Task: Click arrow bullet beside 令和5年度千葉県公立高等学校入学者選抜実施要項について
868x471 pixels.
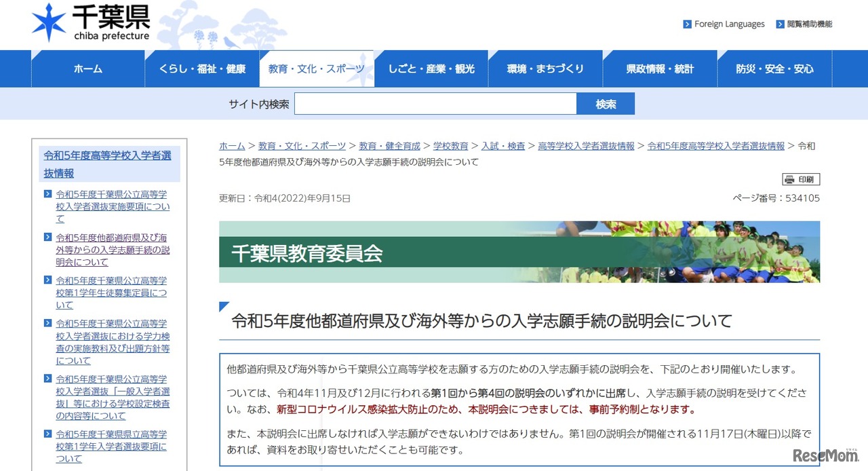Action: [47, 193]
